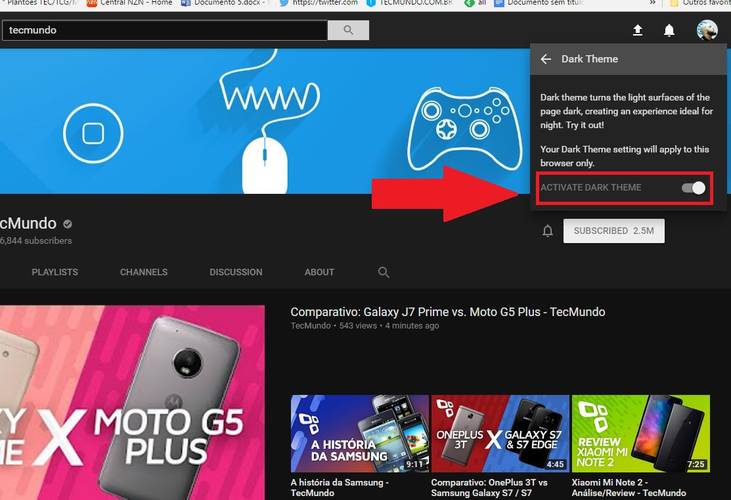The image size is (731, 500).
Task: Open Review Xiaomi Mi Note 2 thumbnail
Action: click(x=641, y=433)
